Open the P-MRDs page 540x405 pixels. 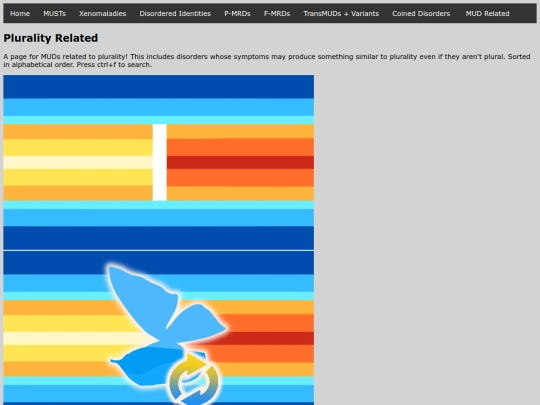coord(237,14)
